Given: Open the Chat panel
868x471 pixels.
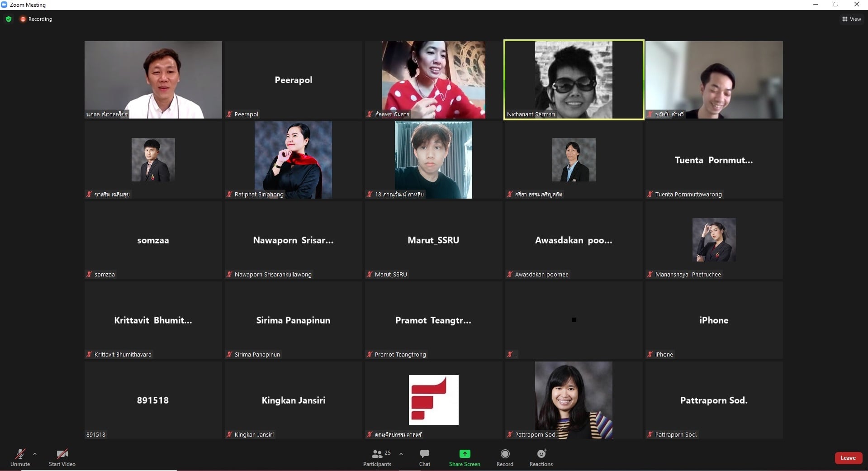Looking at the screenshot, I should [424, 457].
